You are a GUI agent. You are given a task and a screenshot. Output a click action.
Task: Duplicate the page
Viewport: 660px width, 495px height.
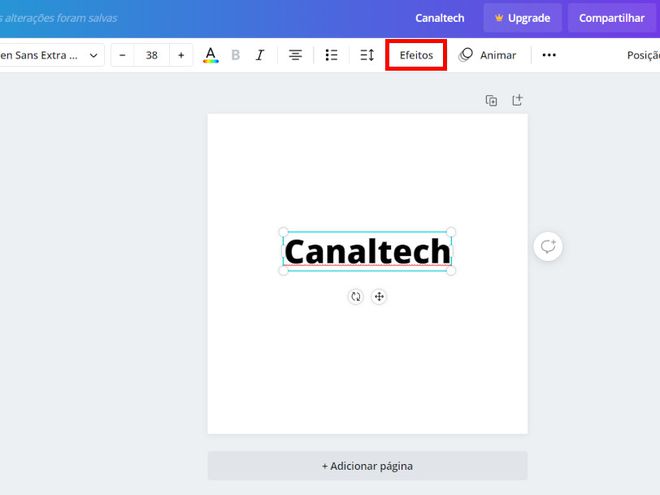point(491,101)
